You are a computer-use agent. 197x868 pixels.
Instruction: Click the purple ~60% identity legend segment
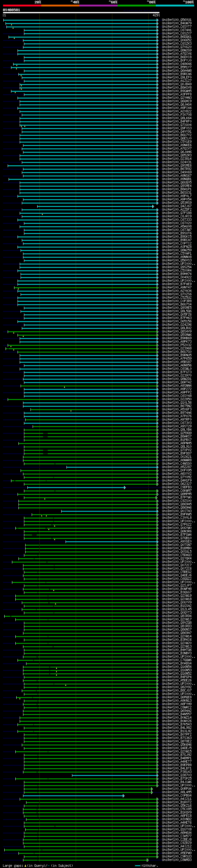tap(99, 6)
